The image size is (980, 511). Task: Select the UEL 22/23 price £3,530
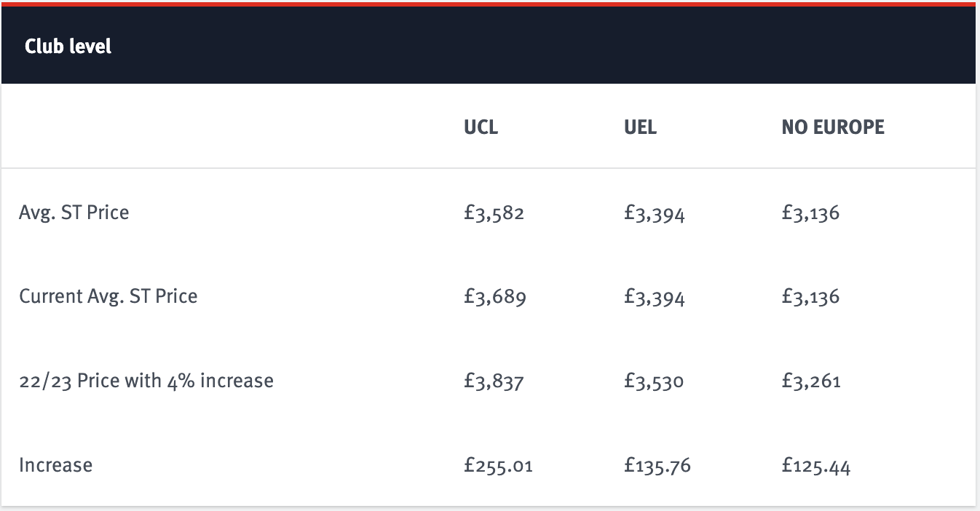(x=654, y=381)
